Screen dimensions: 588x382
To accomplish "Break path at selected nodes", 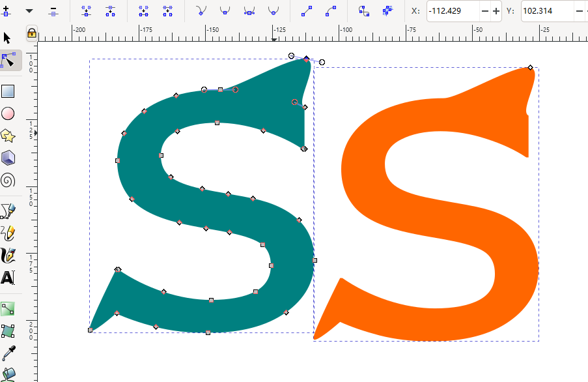I will [x=110, y=11].
